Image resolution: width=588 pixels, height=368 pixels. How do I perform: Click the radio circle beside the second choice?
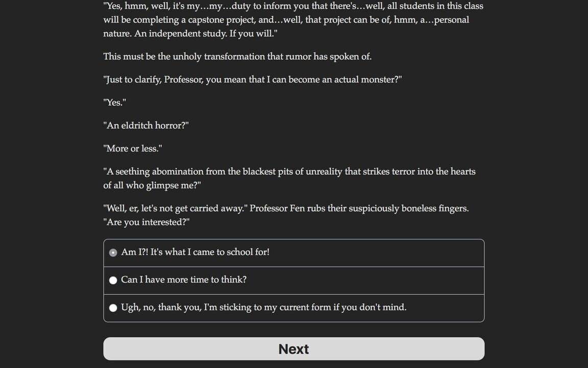coord(113,280)
